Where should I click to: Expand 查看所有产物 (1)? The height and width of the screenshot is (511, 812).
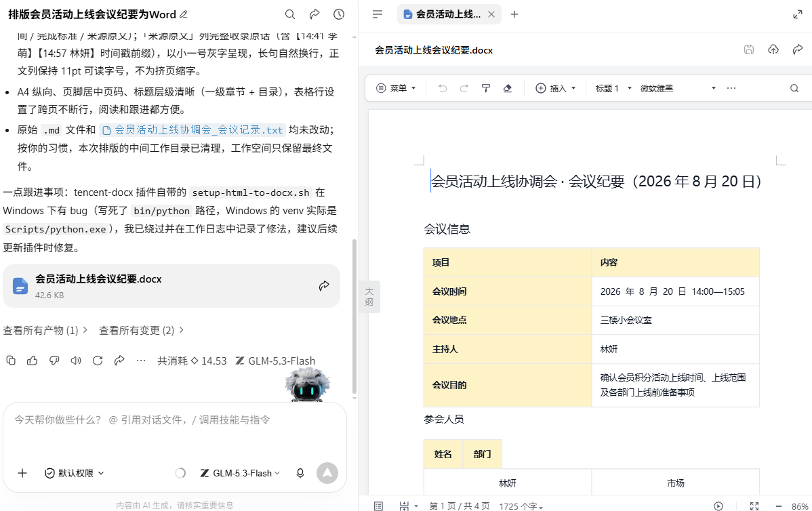pyautogui.click(x=45, y=330)
